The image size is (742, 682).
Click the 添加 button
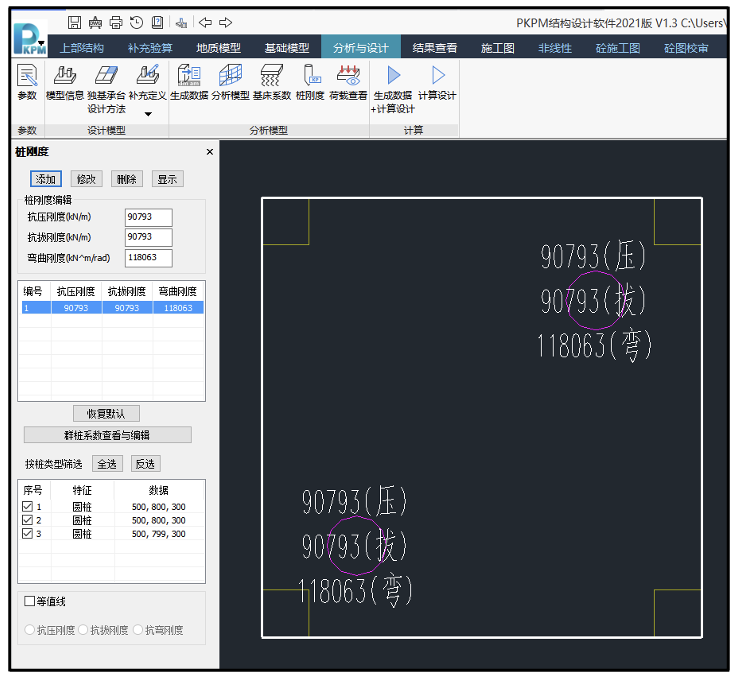46,179
